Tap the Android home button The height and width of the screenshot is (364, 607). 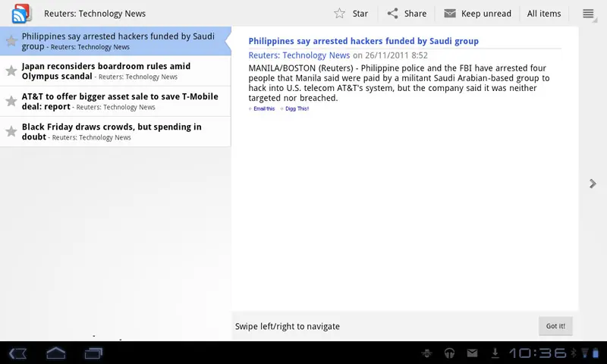[x=55, y=353]
